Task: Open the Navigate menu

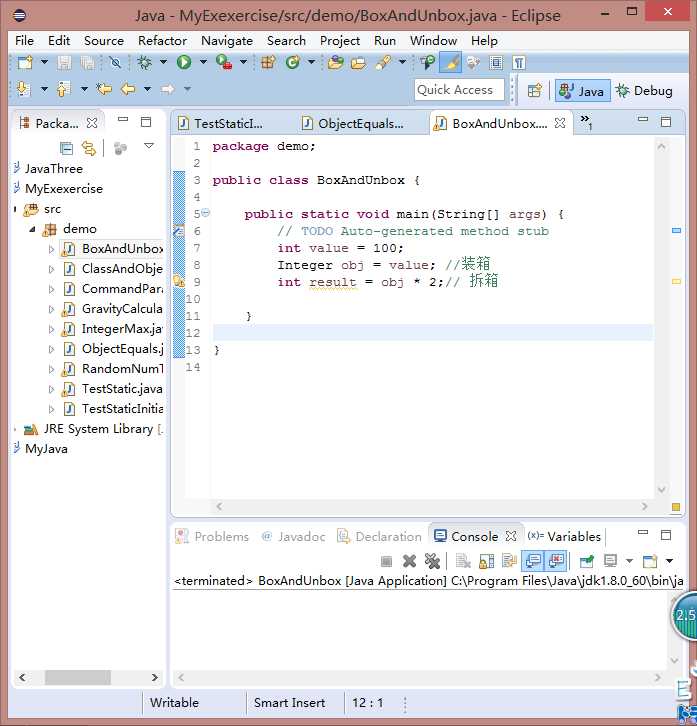Action: tap(227, 41)
